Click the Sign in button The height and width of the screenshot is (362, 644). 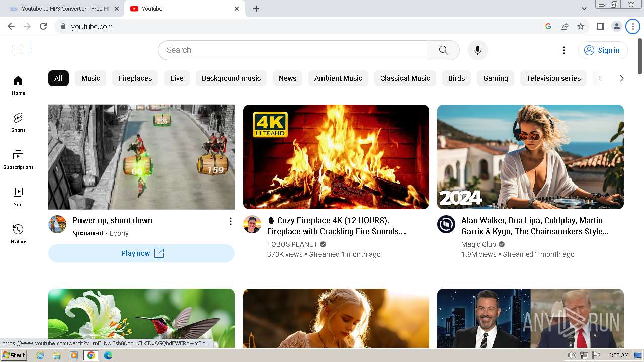pyautogui.click(x=602, y=50)
